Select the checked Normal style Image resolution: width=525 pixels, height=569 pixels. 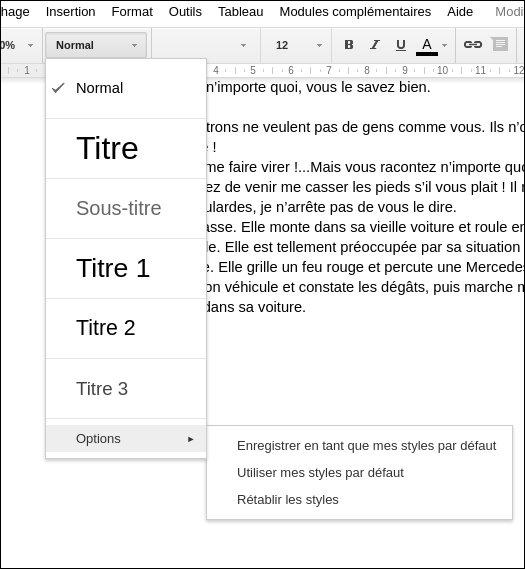126,88
